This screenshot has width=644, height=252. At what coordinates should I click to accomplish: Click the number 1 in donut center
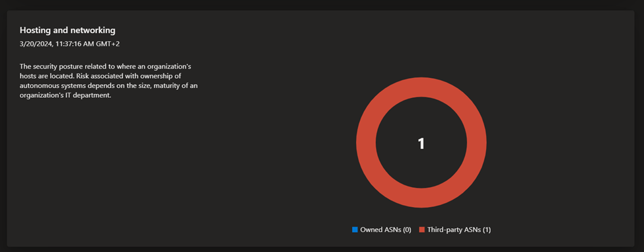click(x=421, y=143)
